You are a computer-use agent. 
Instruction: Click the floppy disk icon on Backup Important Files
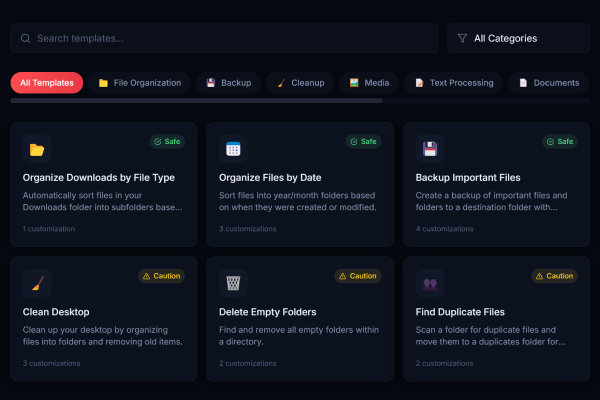(x=430, y=149)
